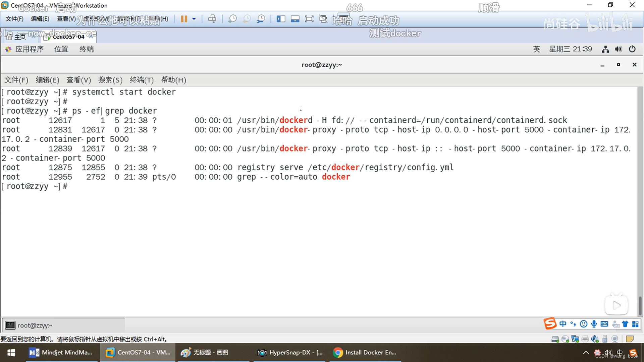Open Install Docker Engine Chrome window
Screen dimensions: 644x362
[x=366, y=353]
